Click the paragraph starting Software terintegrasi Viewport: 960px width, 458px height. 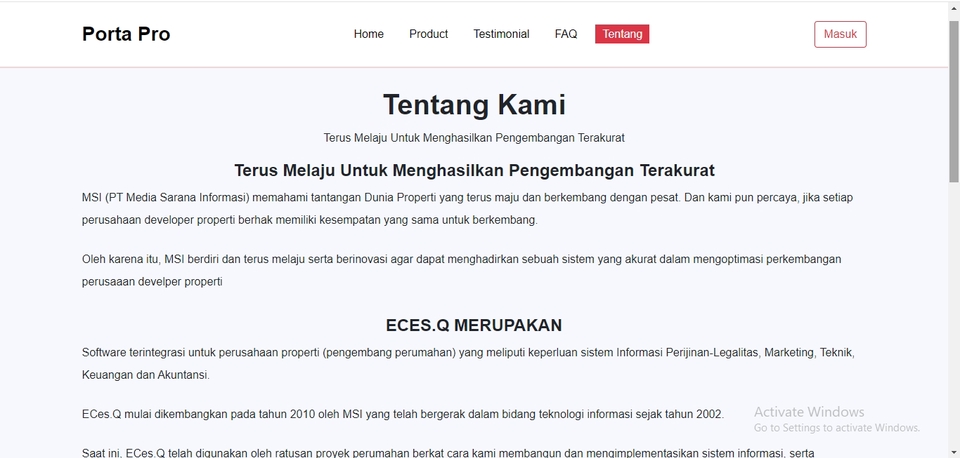pos(468,364)
